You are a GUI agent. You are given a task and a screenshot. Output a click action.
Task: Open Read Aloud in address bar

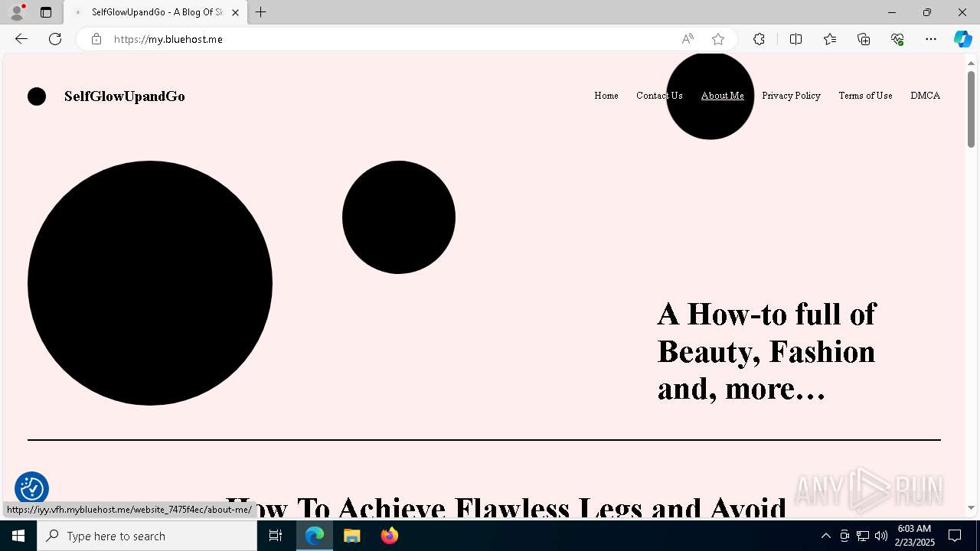click(x=688, y=39)
